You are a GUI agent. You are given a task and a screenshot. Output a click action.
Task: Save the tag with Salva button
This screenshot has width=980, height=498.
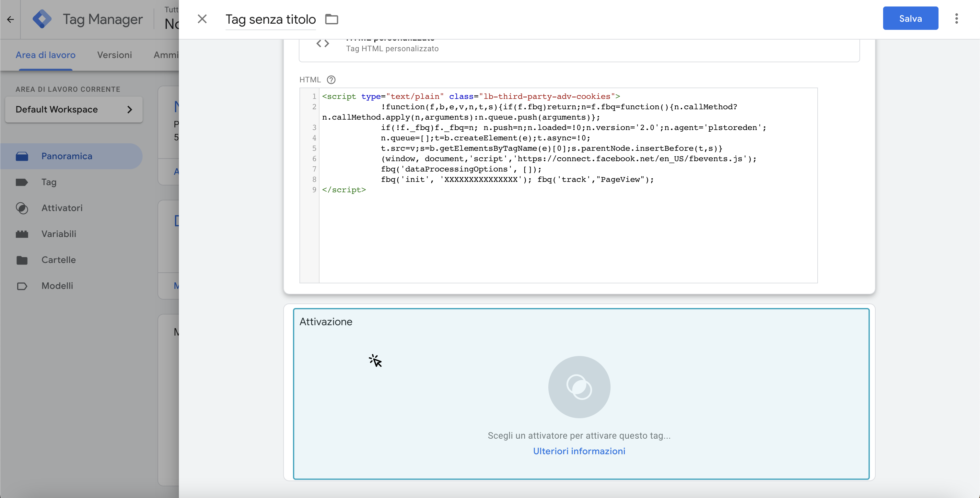910,18
